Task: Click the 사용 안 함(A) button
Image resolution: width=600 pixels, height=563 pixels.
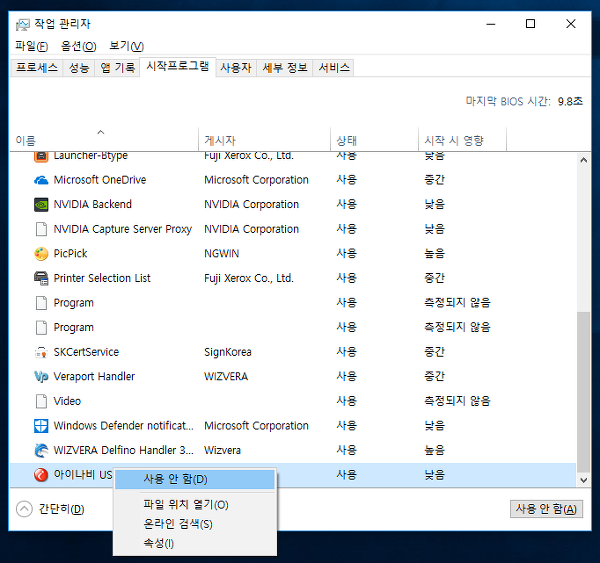Action: tap(546, 509)
